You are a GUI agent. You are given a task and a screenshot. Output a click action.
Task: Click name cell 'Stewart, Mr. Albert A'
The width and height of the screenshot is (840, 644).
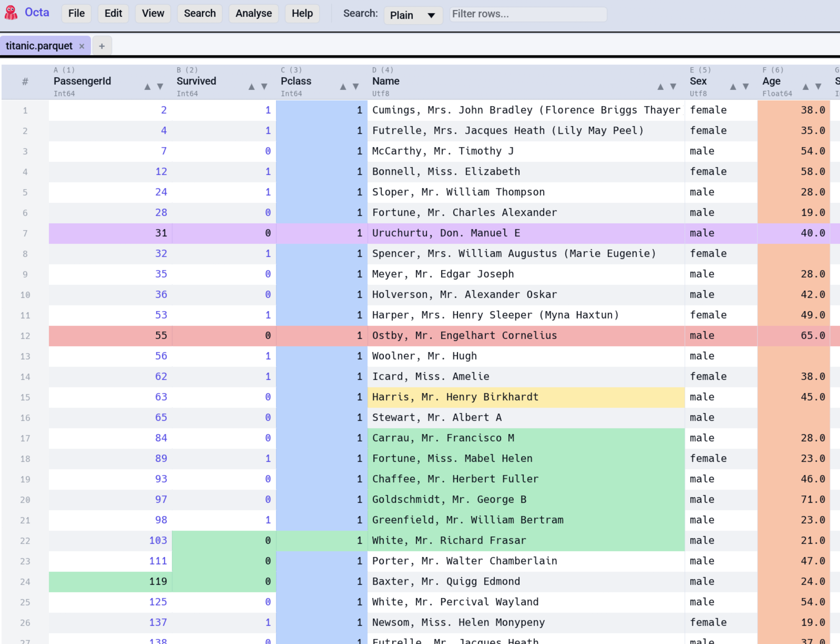[526, 418]
